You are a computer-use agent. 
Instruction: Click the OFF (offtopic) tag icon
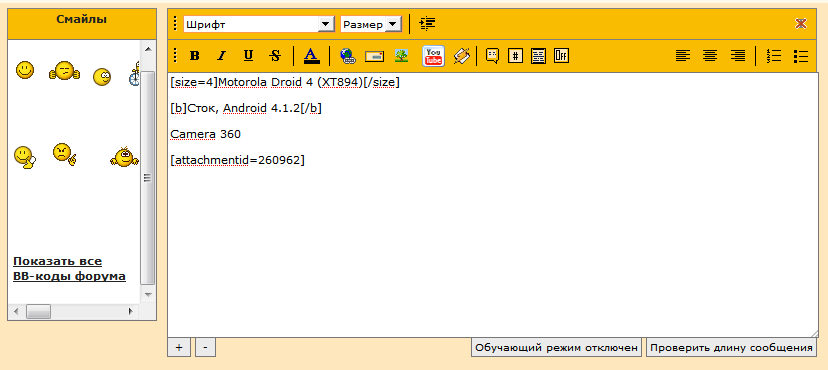pos(561,55)
